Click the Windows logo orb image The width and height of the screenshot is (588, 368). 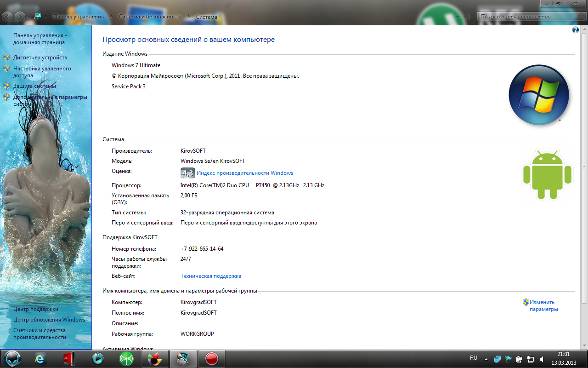[539, 95]
